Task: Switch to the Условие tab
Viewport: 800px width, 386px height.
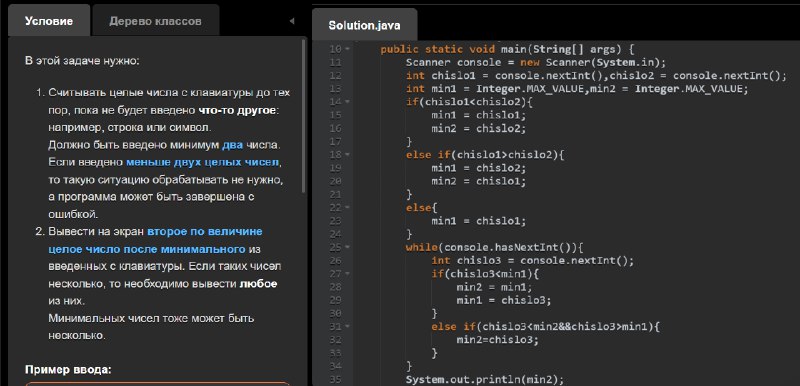Action: (x=49, y=21)
